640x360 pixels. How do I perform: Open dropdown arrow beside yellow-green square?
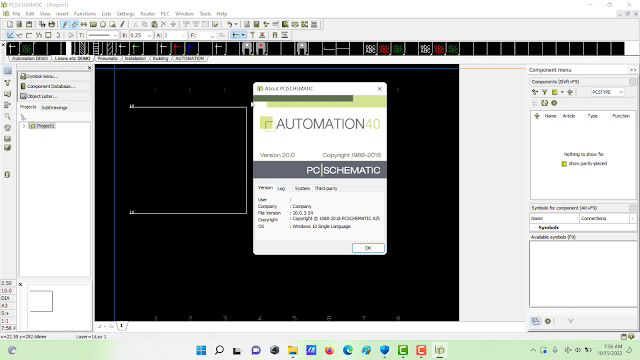tap(562, 92)
